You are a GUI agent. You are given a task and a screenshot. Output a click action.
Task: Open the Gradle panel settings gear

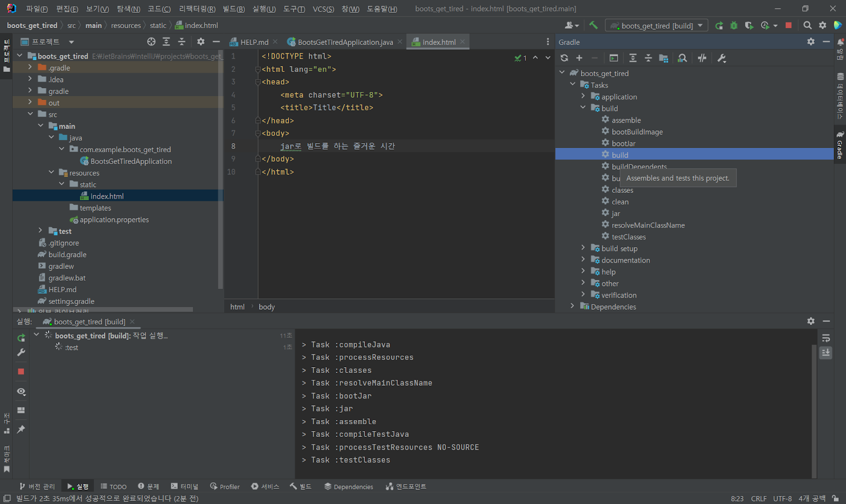coord(811,42)
